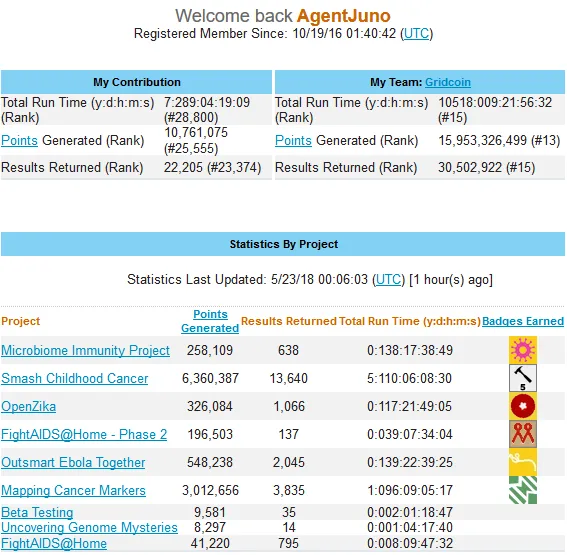Click team results 30,502,922 (#15)

tap(486, 167)
